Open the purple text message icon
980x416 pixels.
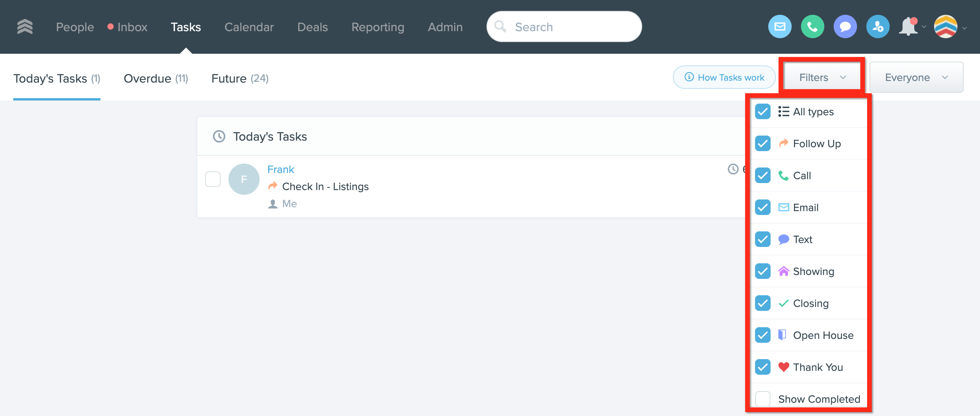845,26
